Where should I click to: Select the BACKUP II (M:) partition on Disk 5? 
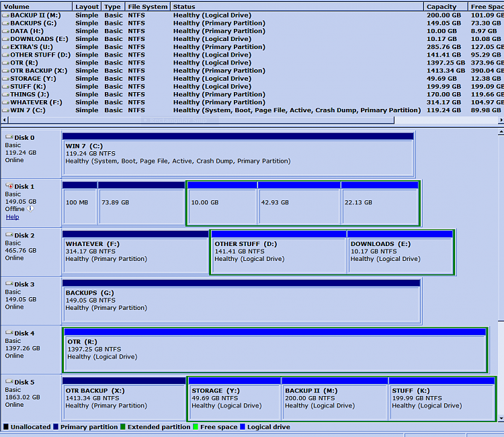[x=335, y=399]
